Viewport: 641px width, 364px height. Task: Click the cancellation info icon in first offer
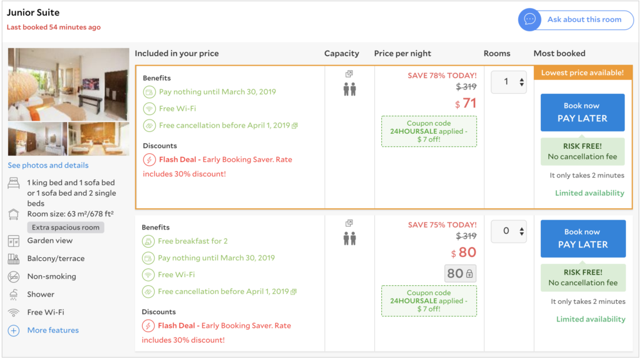(295, 126)
